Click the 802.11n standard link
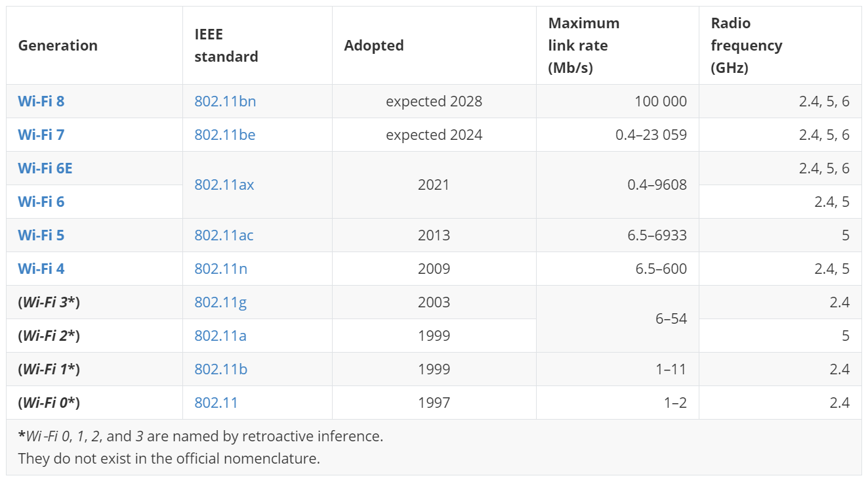 point(221,269)
